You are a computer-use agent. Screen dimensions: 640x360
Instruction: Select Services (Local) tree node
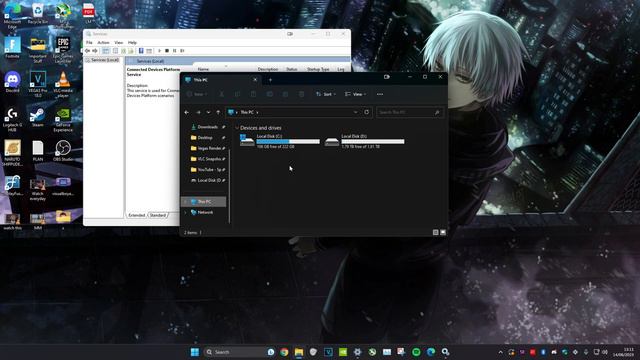click(x=102, y=60)
